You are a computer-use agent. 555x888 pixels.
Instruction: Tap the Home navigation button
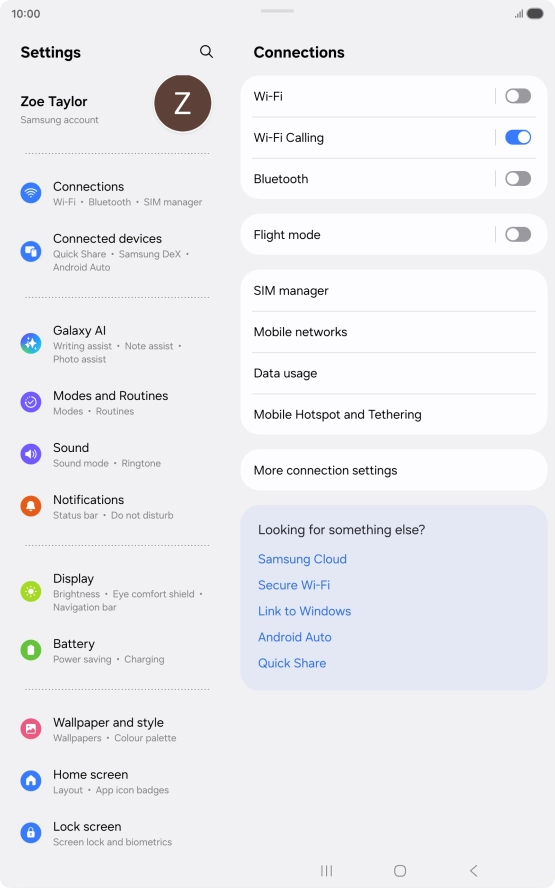pyautogui.click(x=400, y=870)
